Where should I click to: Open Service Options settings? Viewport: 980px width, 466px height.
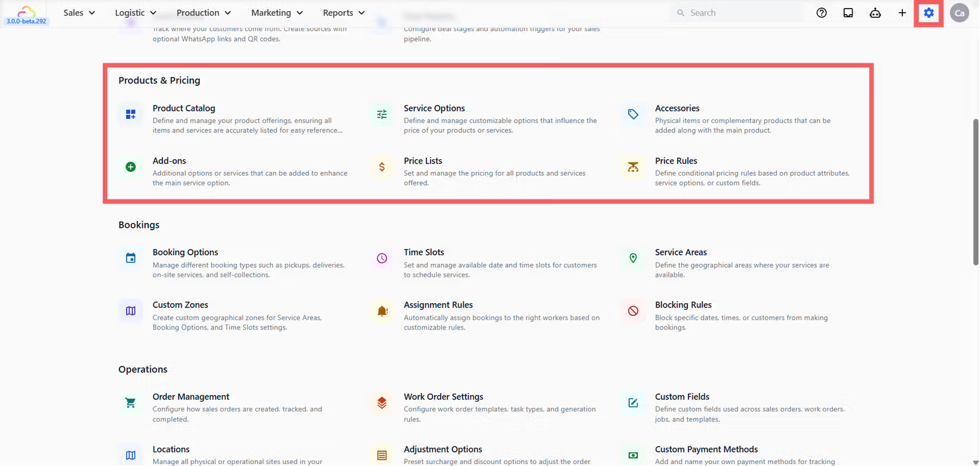point(434,108)
